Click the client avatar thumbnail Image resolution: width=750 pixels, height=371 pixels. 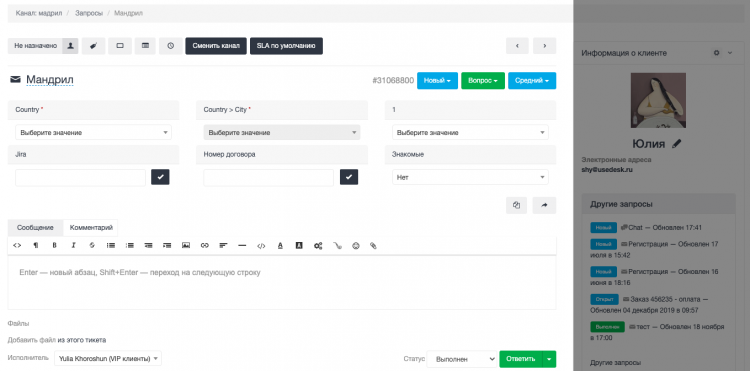click(658, 100)
